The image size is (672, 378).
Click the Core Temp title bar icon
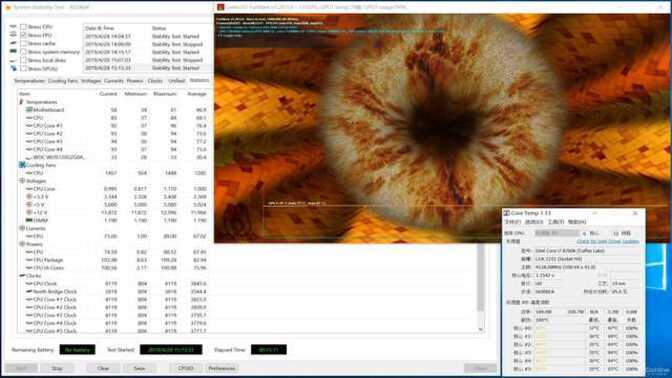pos(507,213)
